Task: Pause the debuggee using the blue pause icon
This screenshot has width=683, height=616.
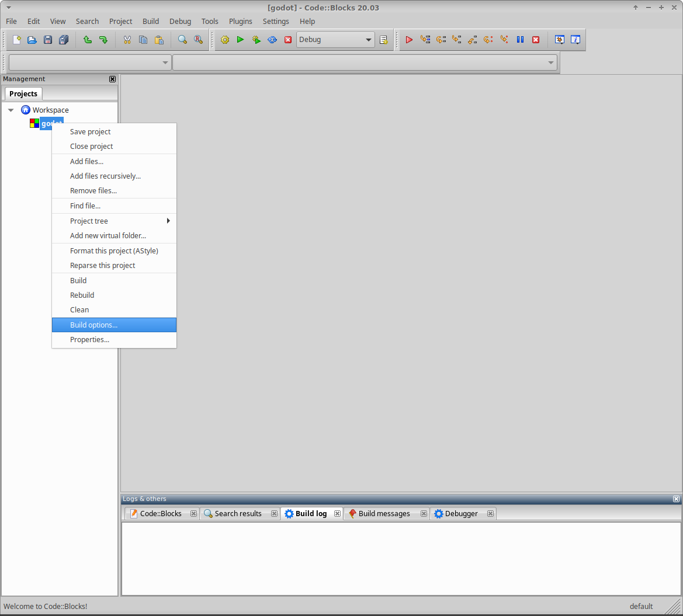Action: 520,40
